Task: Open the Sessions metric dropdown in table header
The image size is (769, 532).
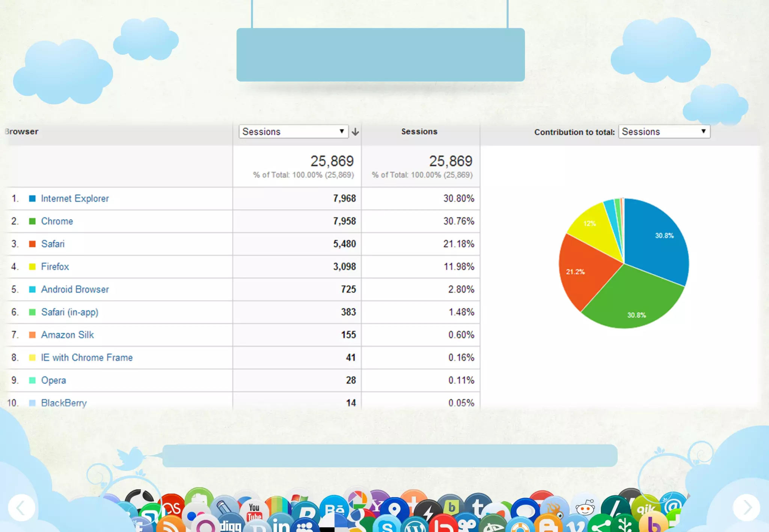Action: (x=293, y=132)
